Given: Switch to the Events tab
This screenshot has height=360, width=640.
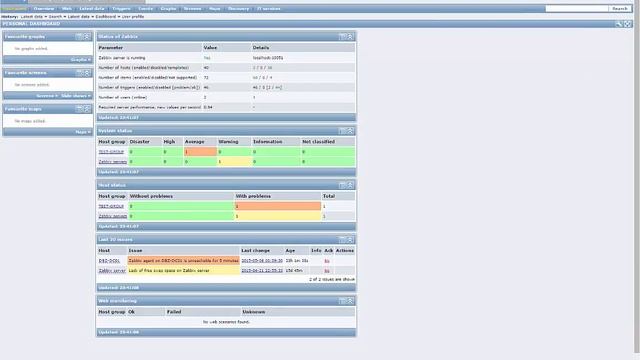Looking at the screenshot, I should 145,9.
